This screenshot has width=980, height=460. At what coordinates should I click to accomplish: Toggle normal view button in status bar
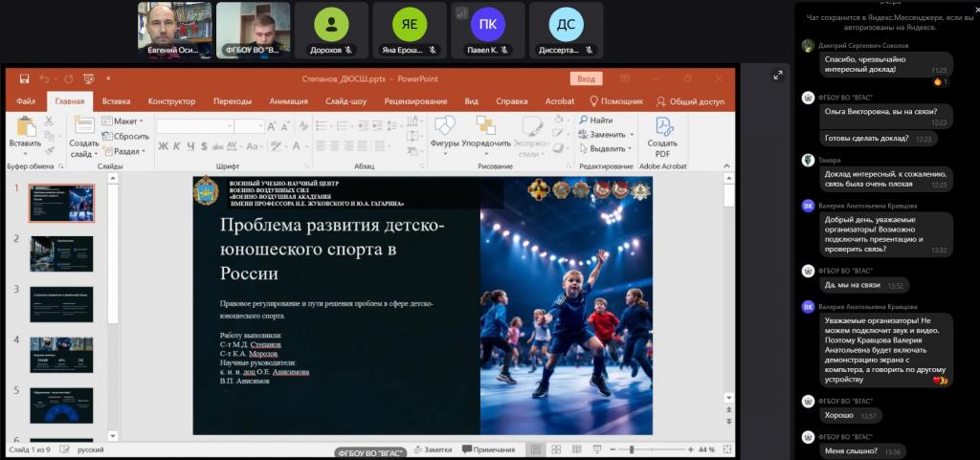(535, 449)
